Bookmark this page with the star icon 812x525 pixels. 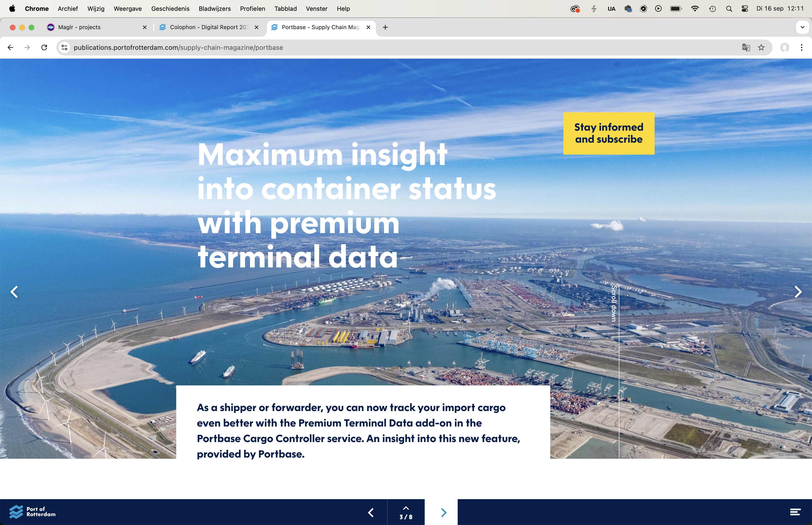click(761, 47)
